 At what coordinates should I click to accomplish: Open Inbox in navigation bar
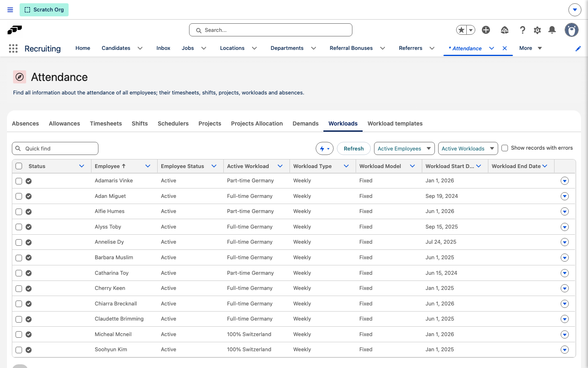[163, 48]
